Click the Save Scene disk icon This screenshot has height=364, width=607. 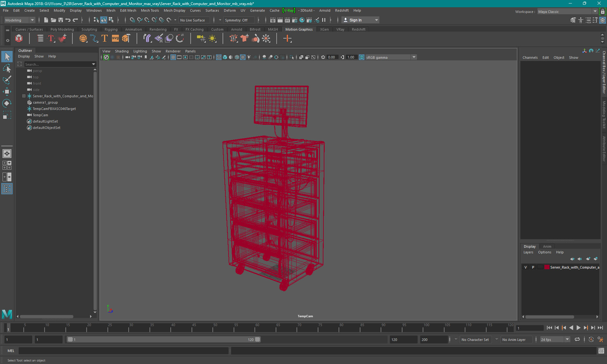click(x=61, y=20)
